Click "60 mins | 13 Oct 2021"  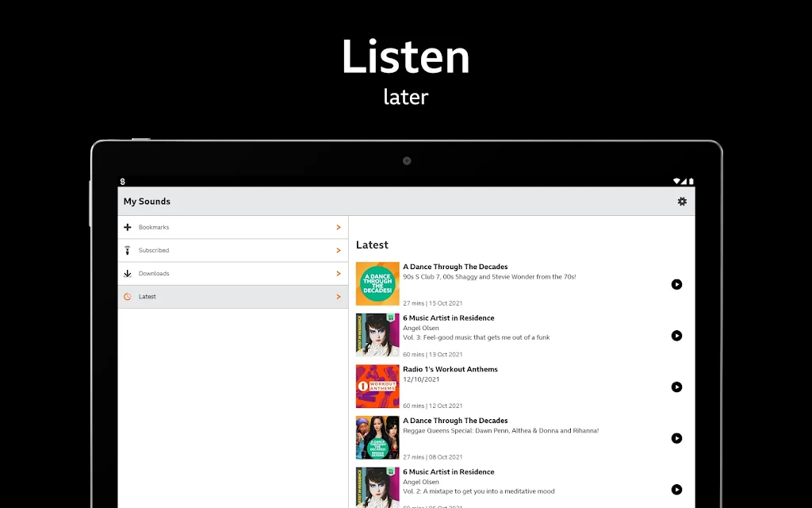tap(432, 355)
